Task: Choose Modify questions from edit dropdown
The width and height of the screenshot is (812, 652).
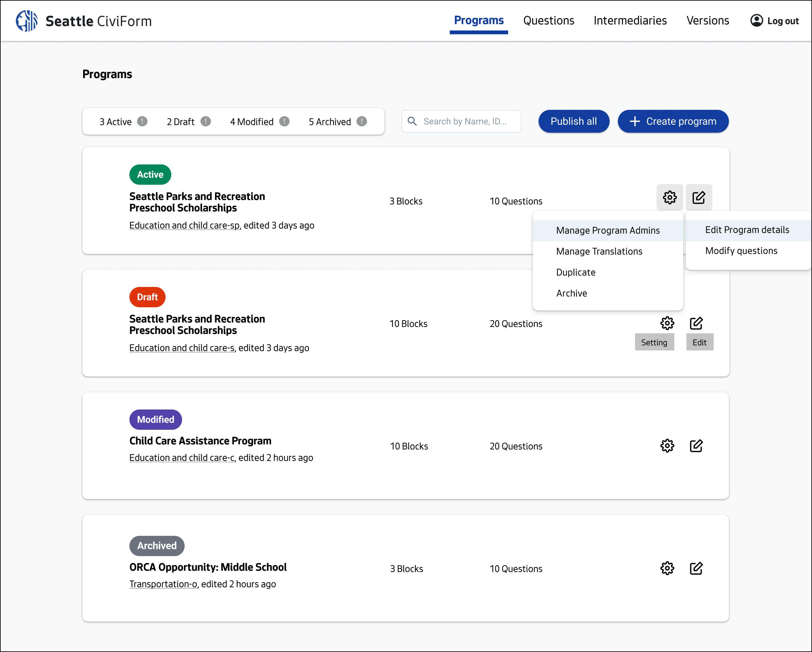Action: (x=741, y=251)
